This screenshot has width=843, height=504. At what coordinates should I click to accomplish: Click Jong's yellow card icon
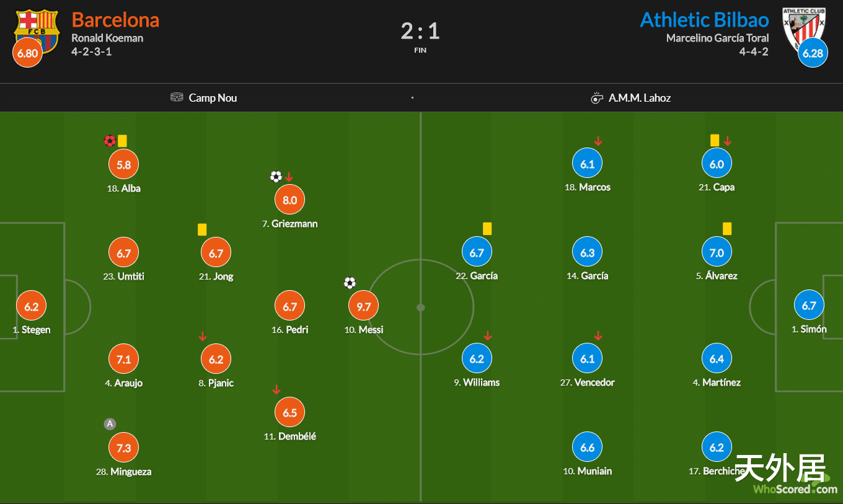pyautogui.click(x=202, y=229)
